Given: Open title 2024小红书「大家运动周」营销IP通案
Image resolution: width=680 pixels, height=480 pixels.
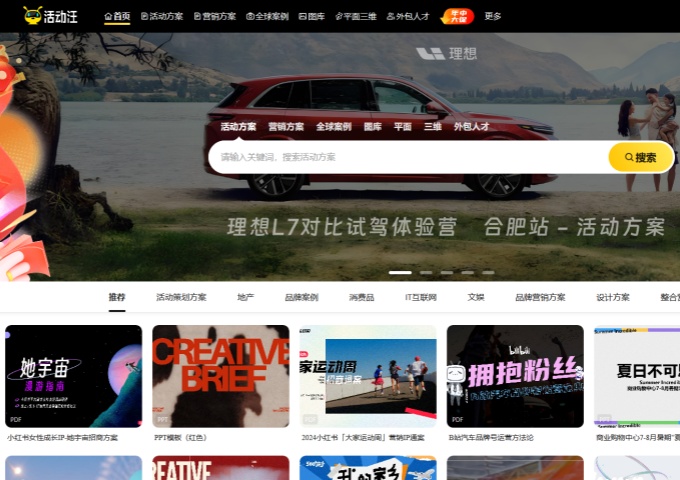Looking at the screenshot, I should [363, 438].
